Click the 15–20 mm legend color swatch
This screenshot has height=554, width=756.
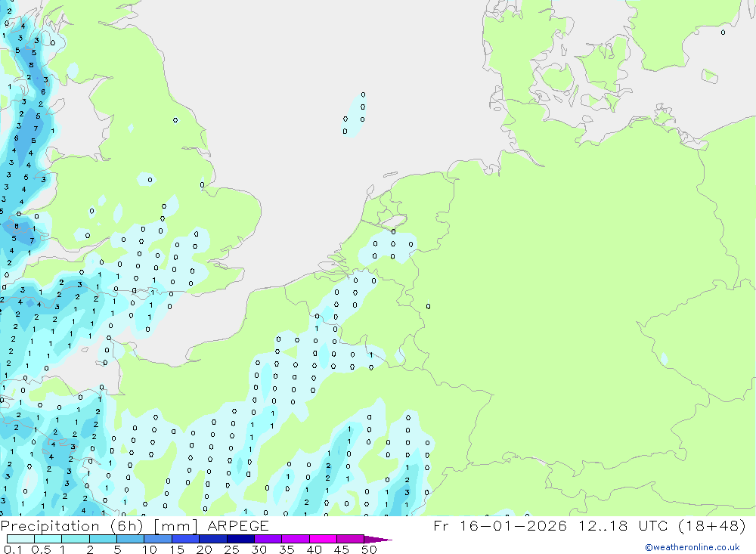(186, 539)
